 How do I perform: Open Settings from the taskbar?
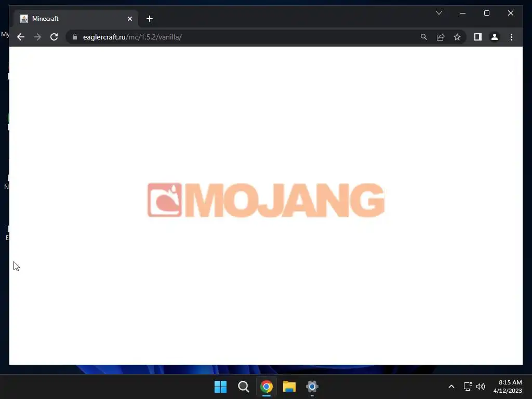[312, 387]
